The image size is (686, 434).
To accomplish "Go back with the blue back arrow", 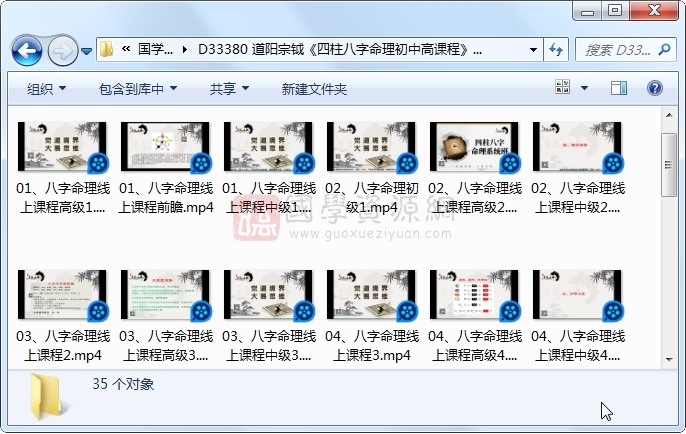I will (27, 51).
